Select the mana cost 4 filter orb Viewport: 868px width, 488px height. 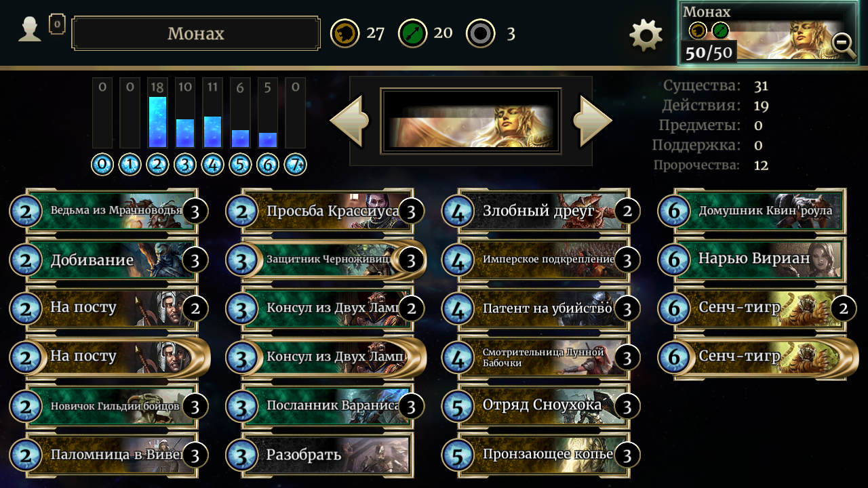(x=212, y=165)
